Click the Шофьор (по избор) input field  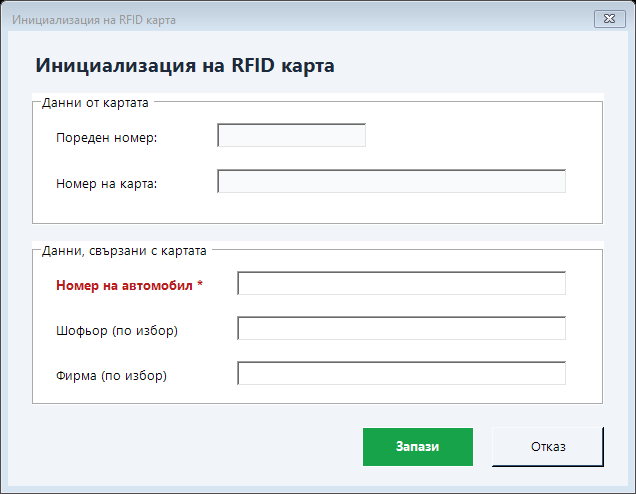[x=402, y=328]
